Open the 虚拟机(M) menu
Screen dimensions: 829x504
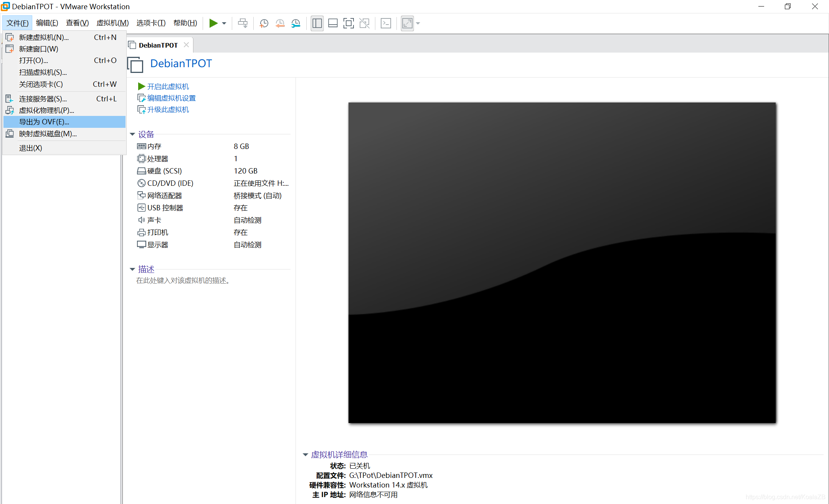click(112, 23)
